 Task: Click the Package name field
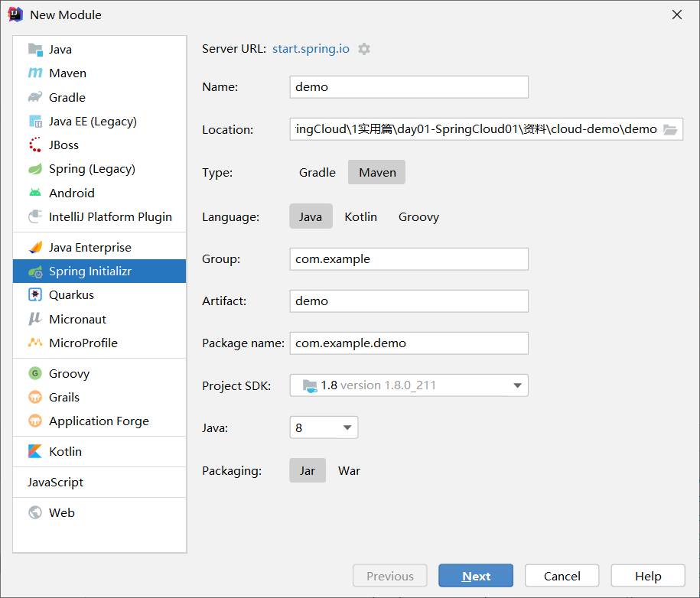409,343
